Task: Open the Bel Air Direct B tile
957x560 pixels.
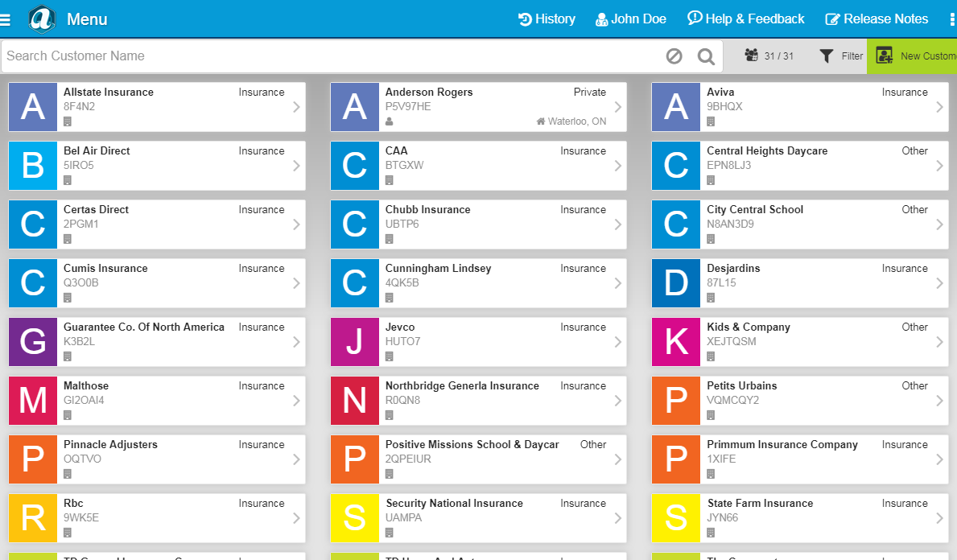Action: [33, 165]
